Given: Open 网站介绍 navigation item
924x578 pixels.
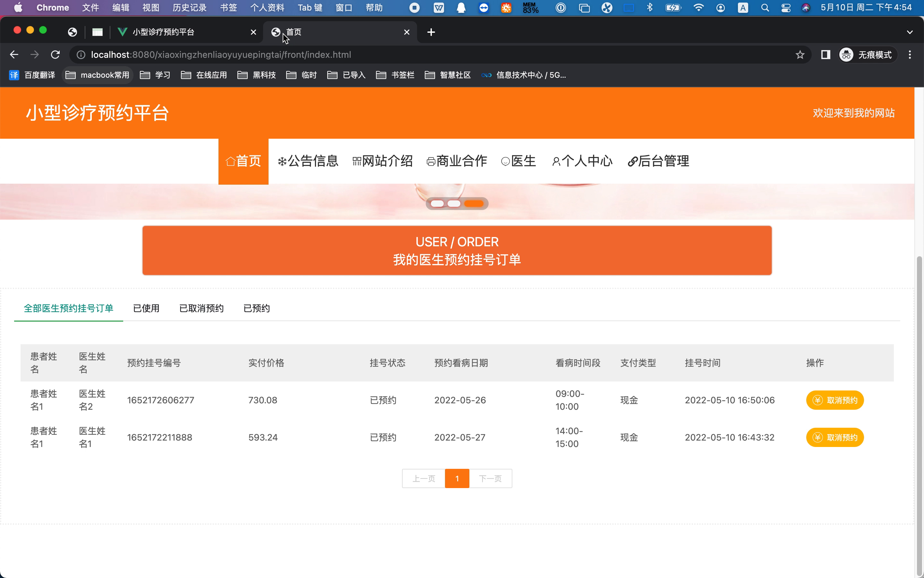Looking at the screenshot, I should [x=382, y=161].
